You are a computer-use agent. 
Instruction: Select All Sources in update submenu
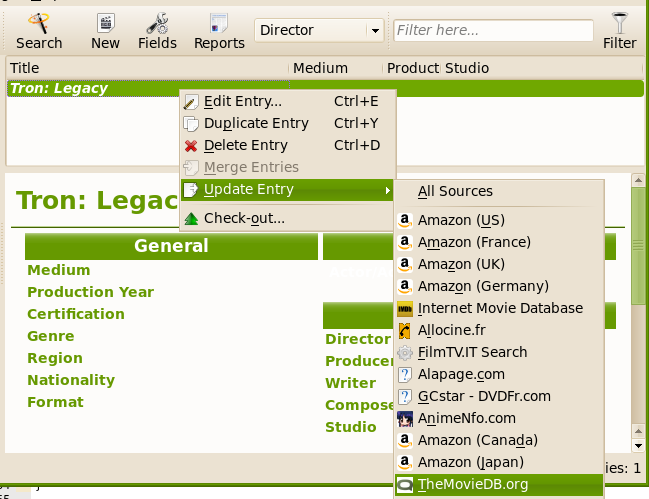tap(499, 191)
